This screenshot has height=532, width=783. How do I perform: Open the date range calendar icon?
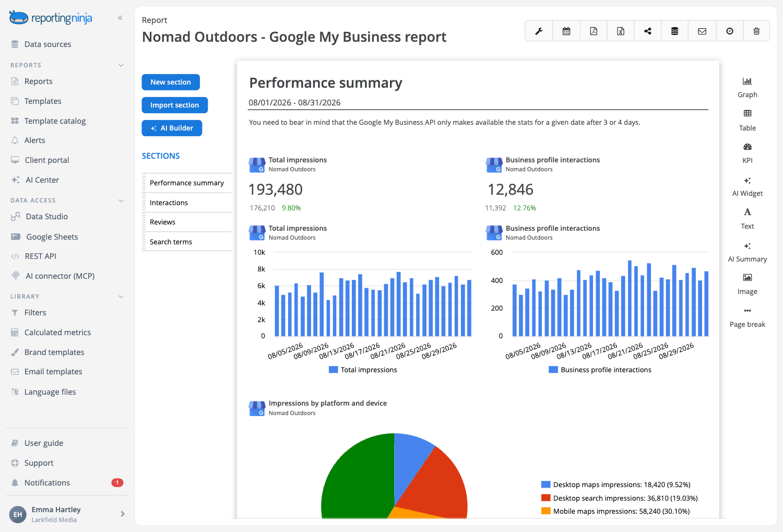pyautogui.click(x=566, y=31)
